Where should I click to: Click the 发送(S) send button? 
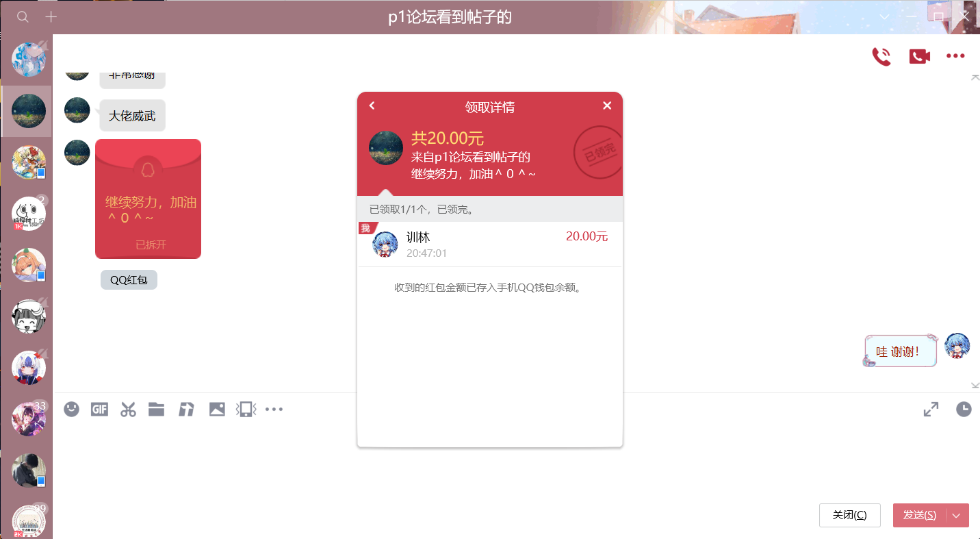coord(920,516)
